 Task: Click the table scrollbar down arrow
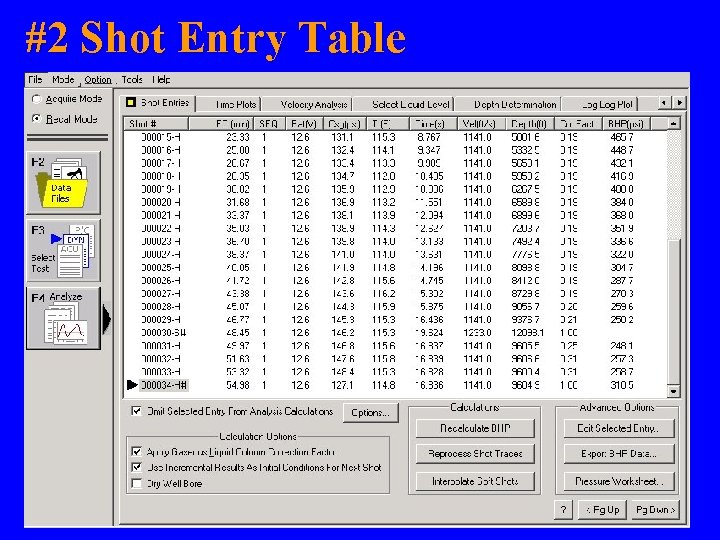point(673,391)
